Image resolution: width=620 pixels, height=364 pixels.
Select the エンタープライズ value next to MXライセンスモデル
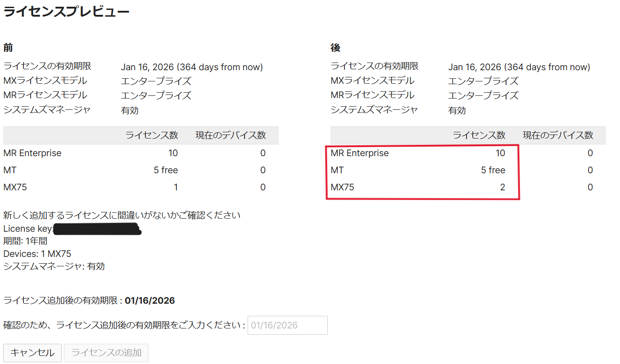155,81
